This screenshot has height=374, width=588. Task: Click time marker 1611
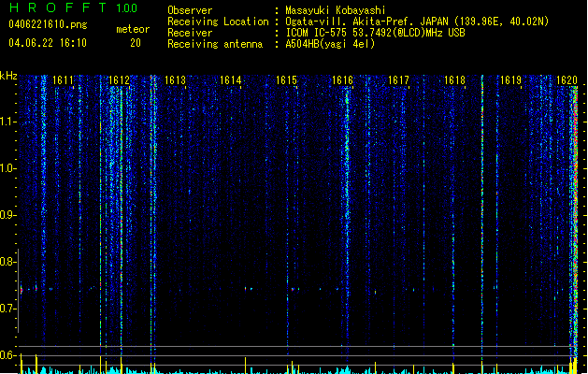point(63,80)
